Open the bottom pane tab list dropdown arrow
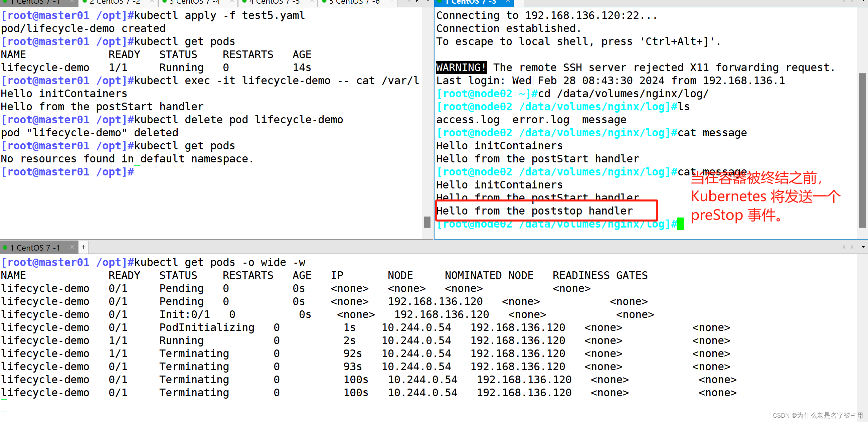This screenshot has height=422, width=868. click(863, 247)
